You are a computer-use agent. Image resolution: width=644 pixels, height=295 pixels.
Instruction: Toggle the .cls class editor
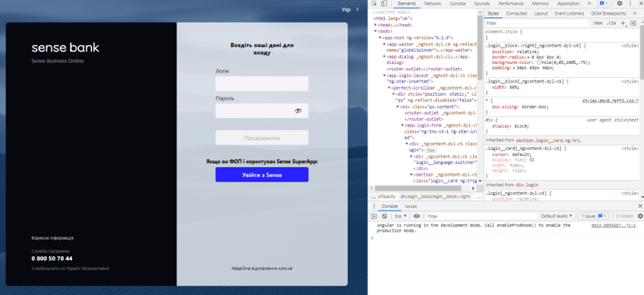611,23
